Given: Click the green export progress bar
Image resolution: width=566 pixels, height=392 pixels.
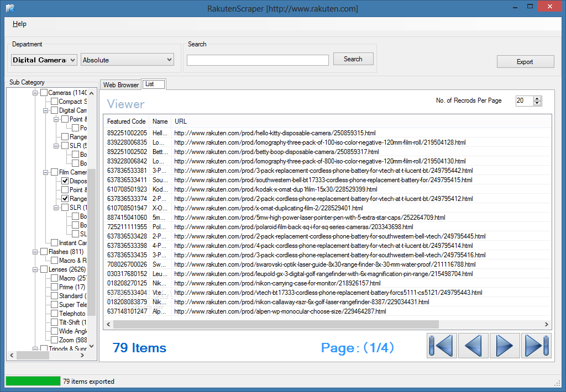Looking at the screenshot, I should 33,381.
